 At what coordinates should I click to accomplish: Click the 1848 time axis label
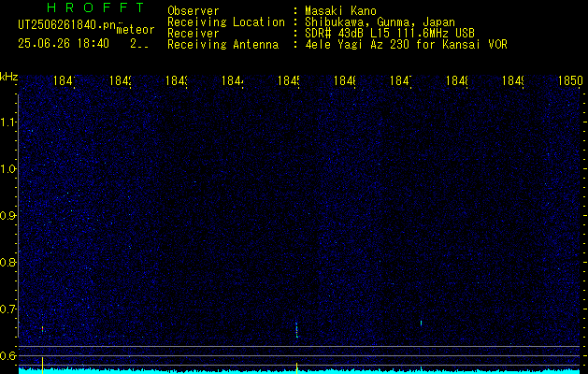pyautogui.click(x=457, y=80)
